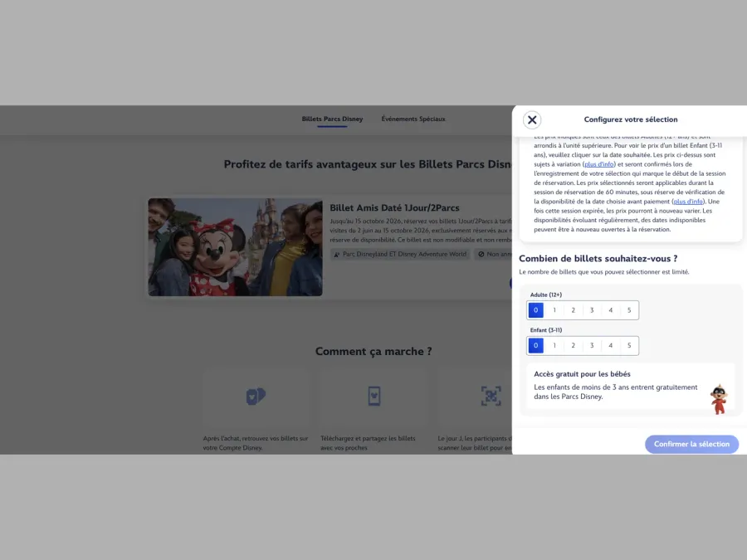The width and height of the screenshot is (747, 560).
Task: Click the Accès gratuit pour les bébés heading
Action: click(582, 374)
